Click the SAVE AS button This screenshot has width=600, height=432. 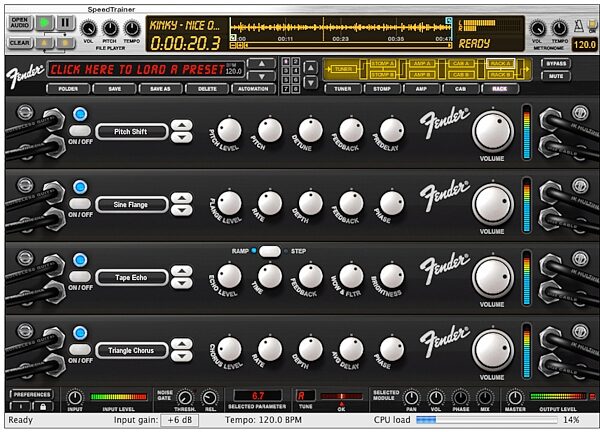point(160,89)
